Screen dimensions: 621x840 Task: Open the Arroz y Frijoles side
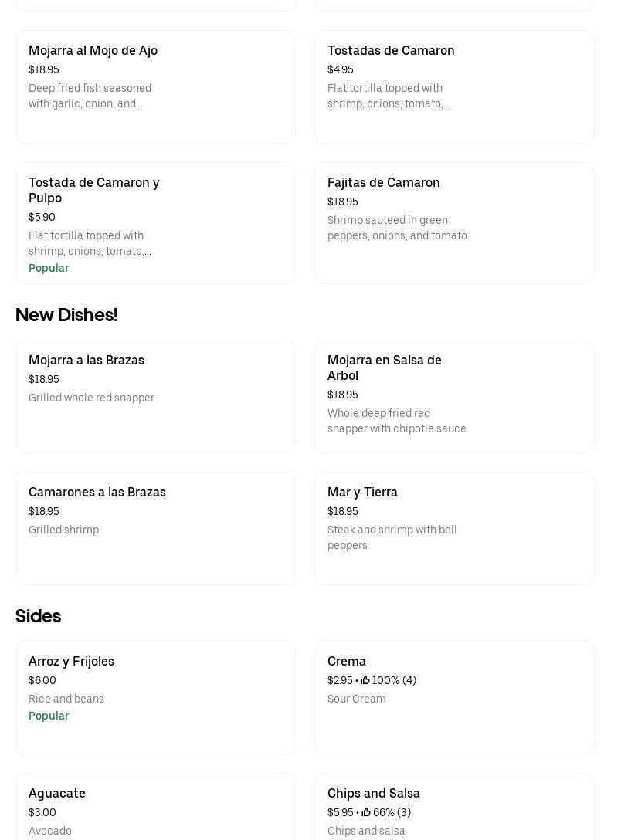(71, 662)
